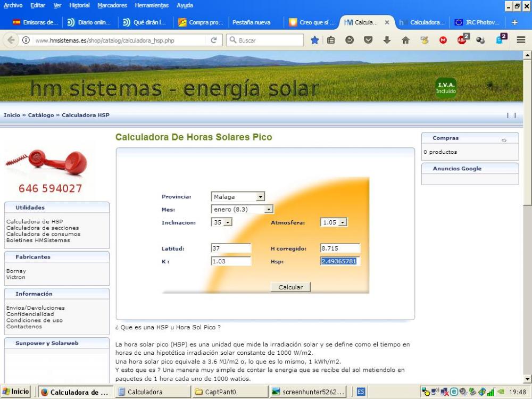Image resolution: width=532 pixels, height=399 pixels.
Task: Open Calculadora de secciones link
Action: point(43,228)
